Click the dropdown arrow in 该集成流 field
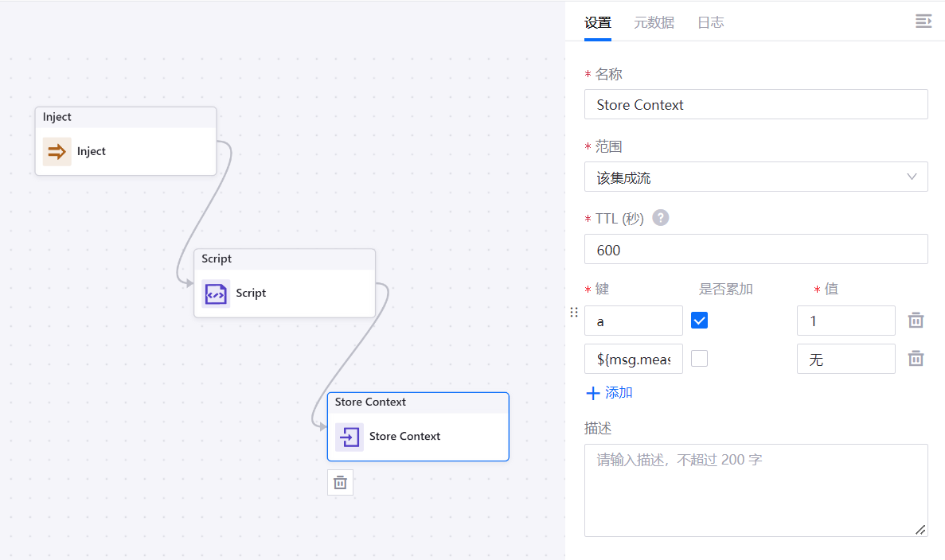 click(912, 177)
